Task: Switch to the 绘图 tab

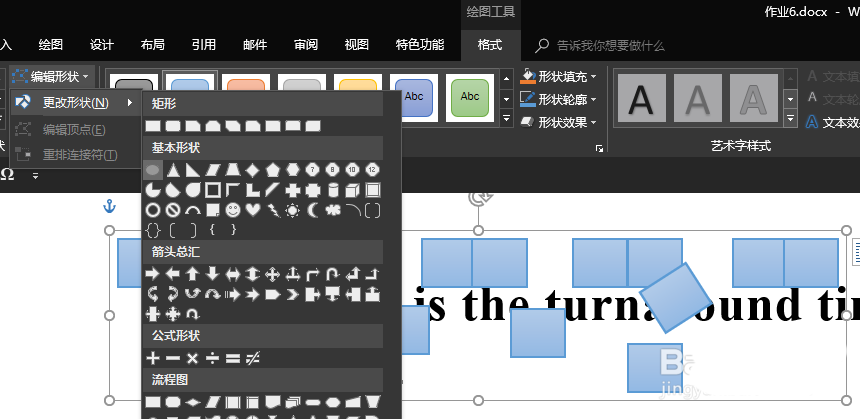Action: coord(51,44)
